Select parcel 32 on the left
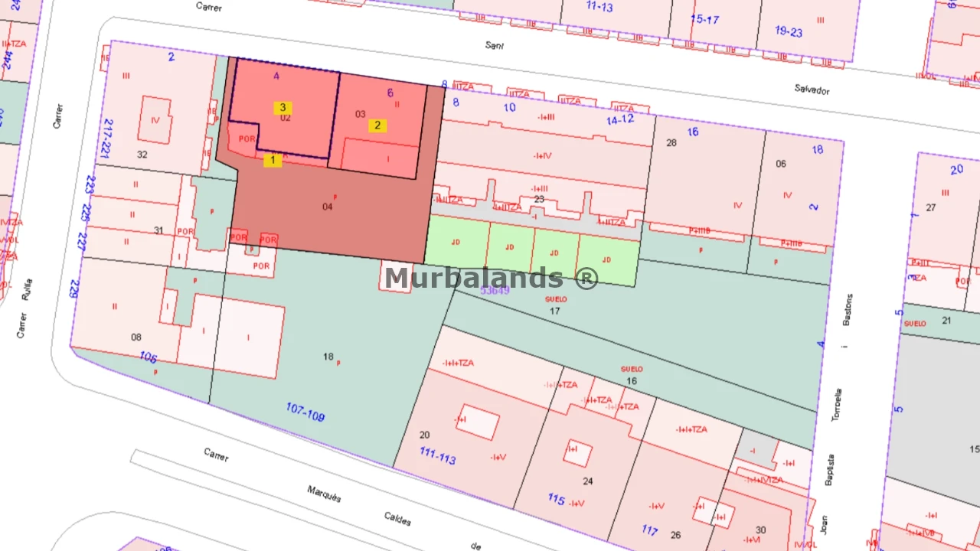This screenshot has width=980, height=551. point(142,154)
